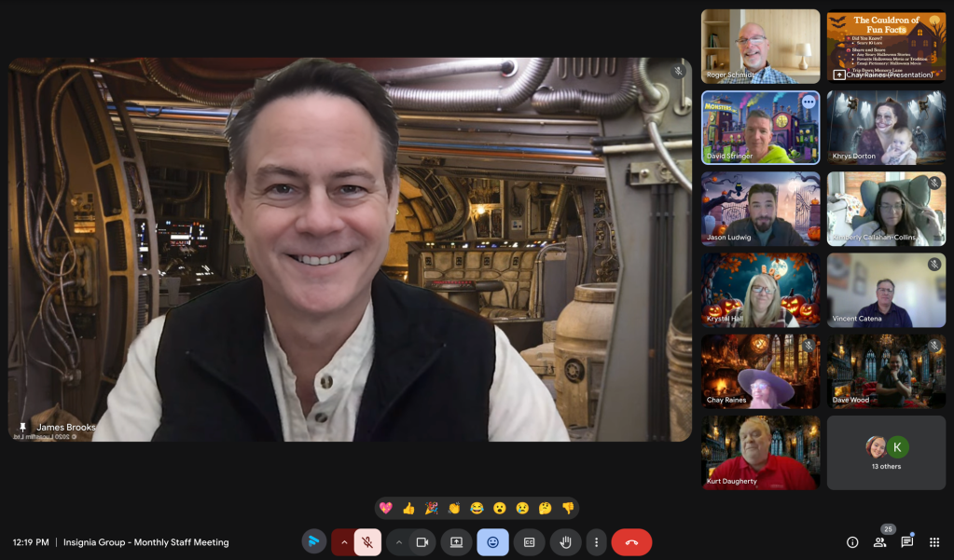954x560 pixels.
Task: Raise your hand
Action: [x=565, y=542]
